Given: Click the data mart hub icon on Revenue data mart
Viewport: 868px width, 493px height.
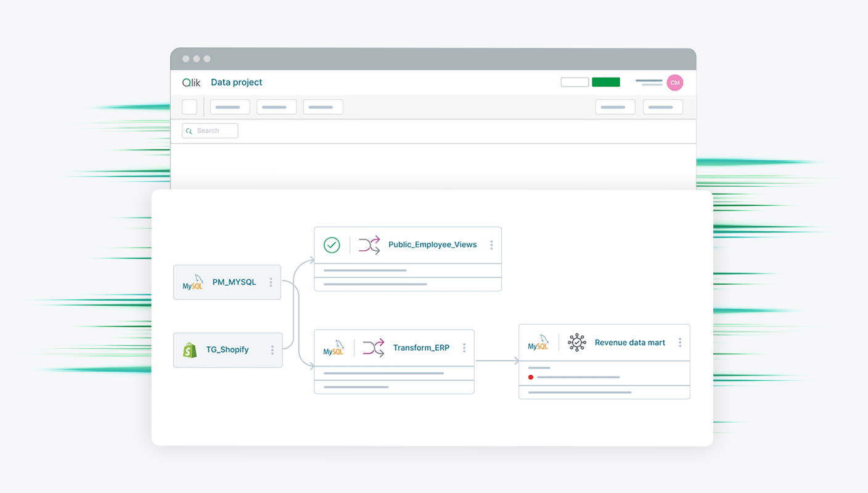Looking at the screenshot, I should pos(576,342).
